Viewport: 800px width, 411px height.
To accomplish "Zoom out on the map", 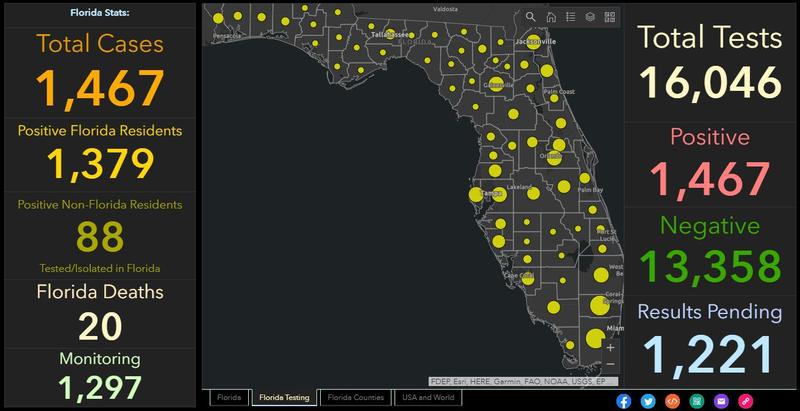I will point(610,365).
